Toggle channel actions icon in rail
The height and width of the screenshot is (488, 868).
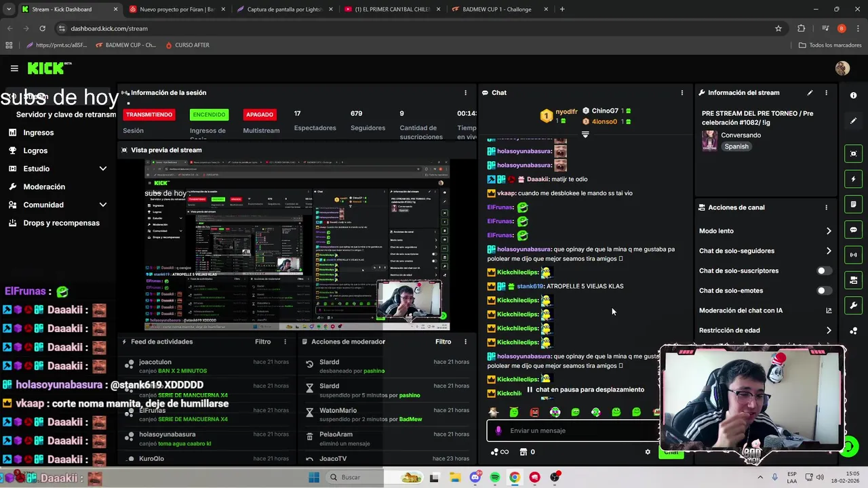point(853,280)
